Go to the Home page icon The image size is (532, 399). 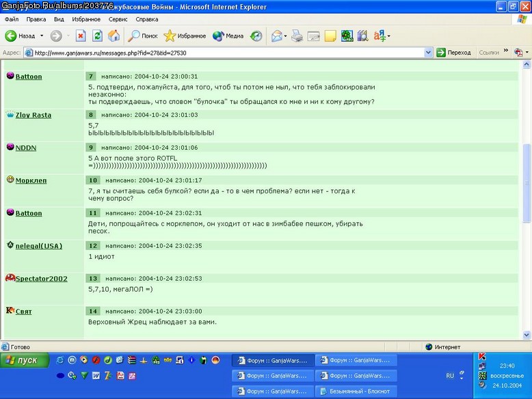(114, 36)
